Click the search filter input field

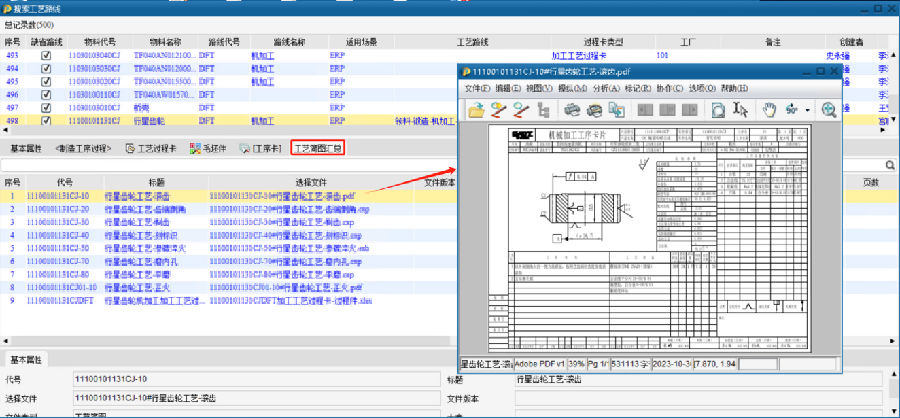pyautogui.click(x=440, y=164)
